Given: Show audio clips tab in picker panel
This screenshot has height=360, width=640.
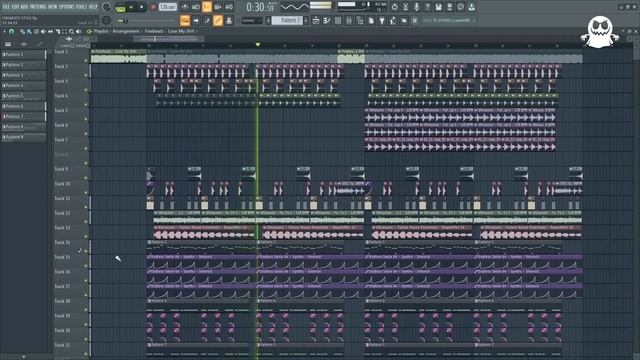Looking at the screenshot, I should (x=24, y=44).
